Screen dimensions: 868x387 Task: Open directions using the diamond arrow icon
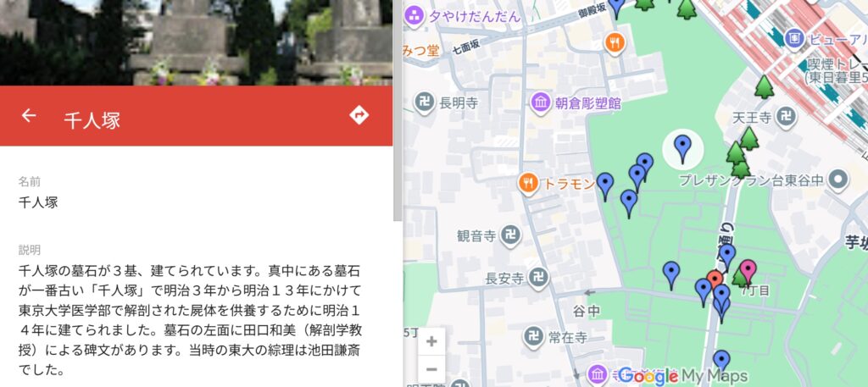point(359,116)
